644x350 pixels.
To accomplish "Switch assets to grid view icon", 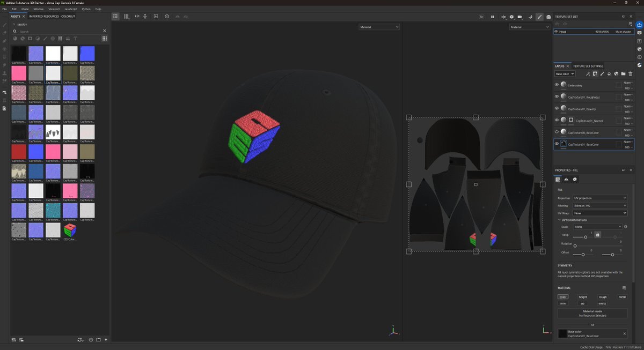I will [x=105, y=39].
